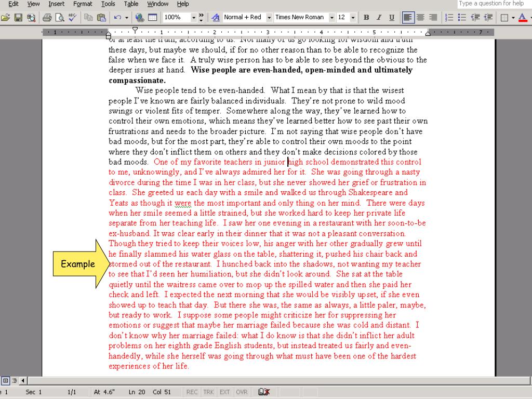Image resolution: width=532 pixels, height=399 pixels.
Task: Toggle Numbered list formatting
Action: click(x=449, y=17)
